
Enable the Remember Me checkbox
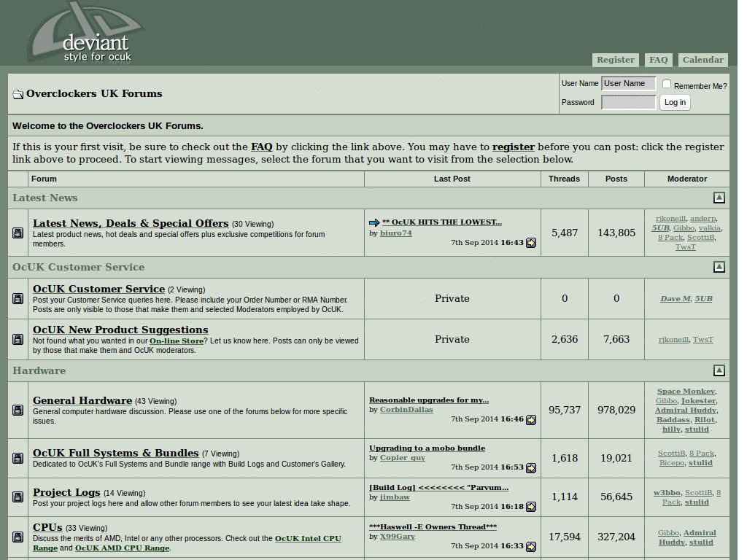click(x=666, y=84)
